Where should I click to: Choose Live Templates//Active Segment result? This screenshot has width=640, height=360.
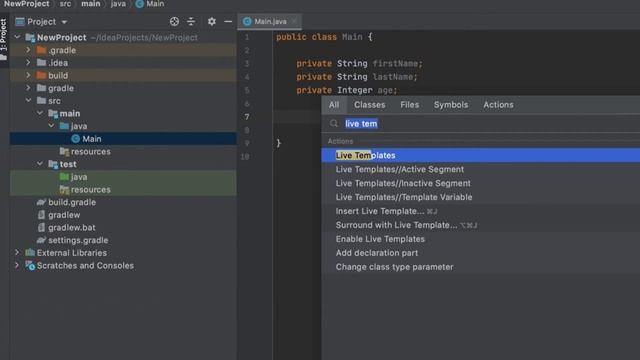[480, 169]
